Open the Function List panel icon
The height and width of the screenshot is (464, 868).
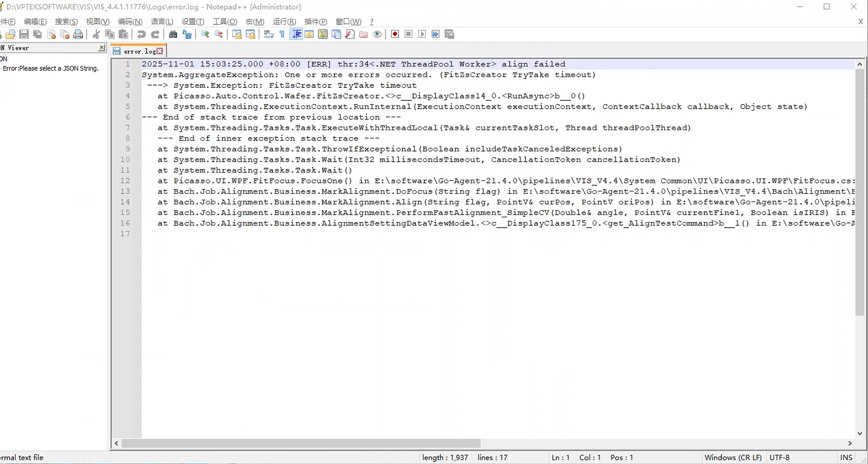pyautogui.click(x=350, y=34)
